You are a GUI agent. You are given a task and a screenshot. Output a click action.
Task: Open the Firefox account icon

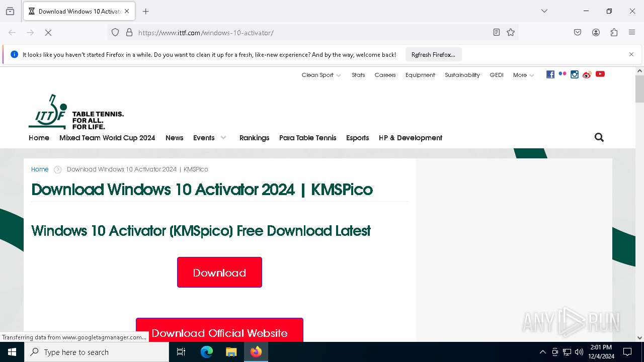tap(596, 32)
